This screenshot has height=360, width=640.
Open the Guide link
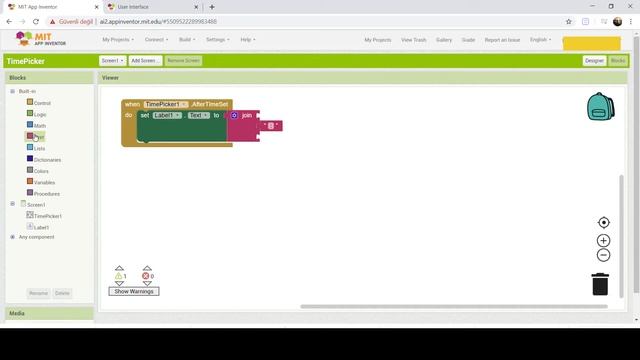point(468,40)
